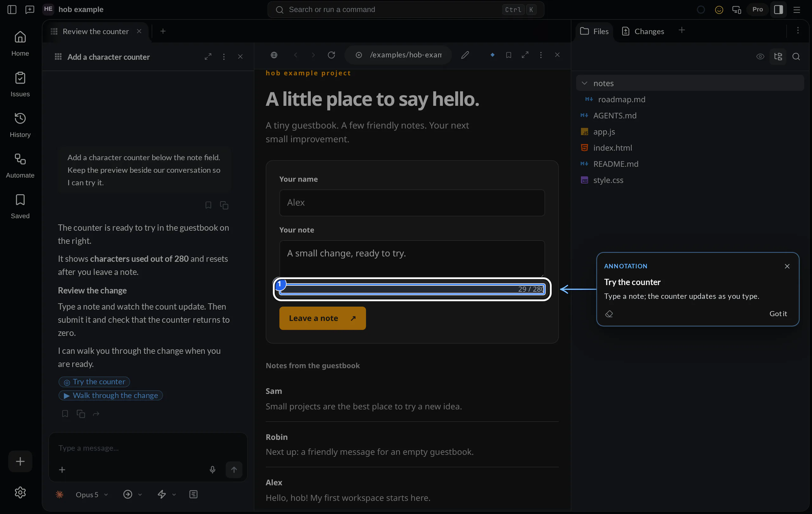The image size is (812, 514).
Task: Click the Try the counter chip
Action: tap(94, 381)
